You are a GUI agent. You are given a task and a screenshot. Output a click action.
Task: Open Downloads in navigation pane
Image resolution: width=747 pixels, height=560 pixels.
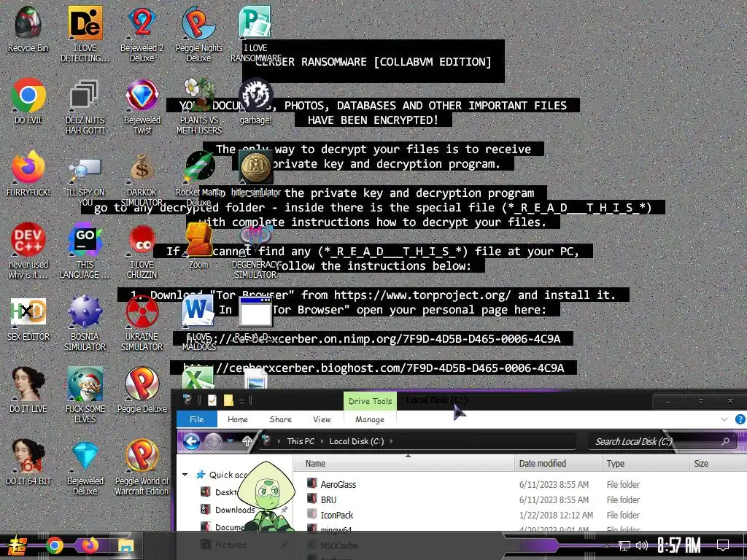(x=234, y=510)
